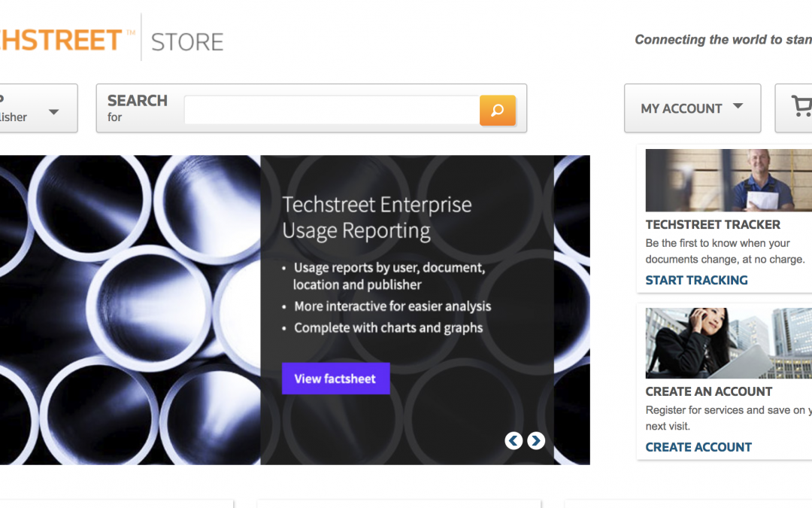Click the CREATE AN ACCOUNT heading
Image resolution: width=812 pixels, height=508 pixels.
point(708,391)
